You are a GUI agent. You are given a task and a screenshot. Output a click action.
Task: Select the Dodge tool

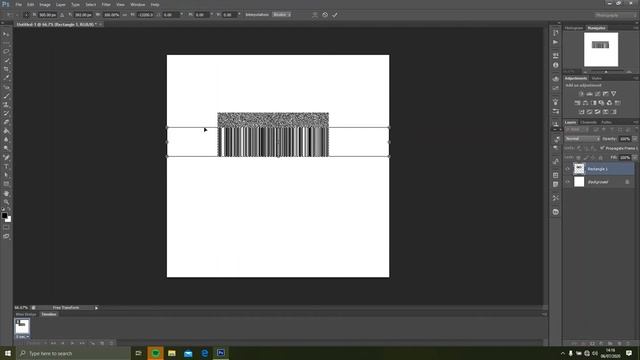point(6,149)
